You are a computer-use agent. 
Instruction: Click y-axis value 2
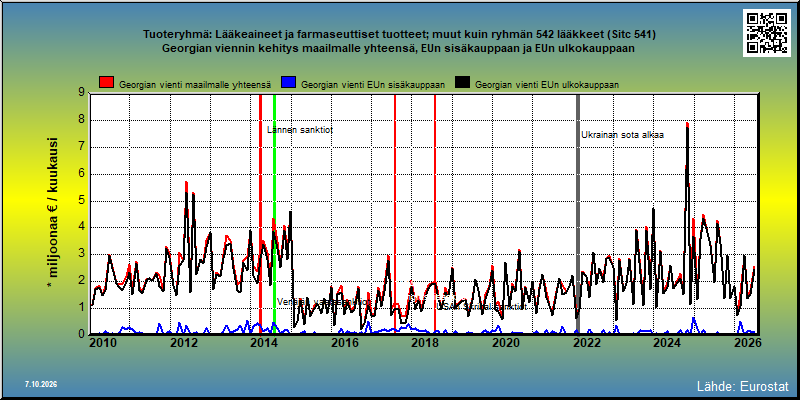[x=81, y=281]
